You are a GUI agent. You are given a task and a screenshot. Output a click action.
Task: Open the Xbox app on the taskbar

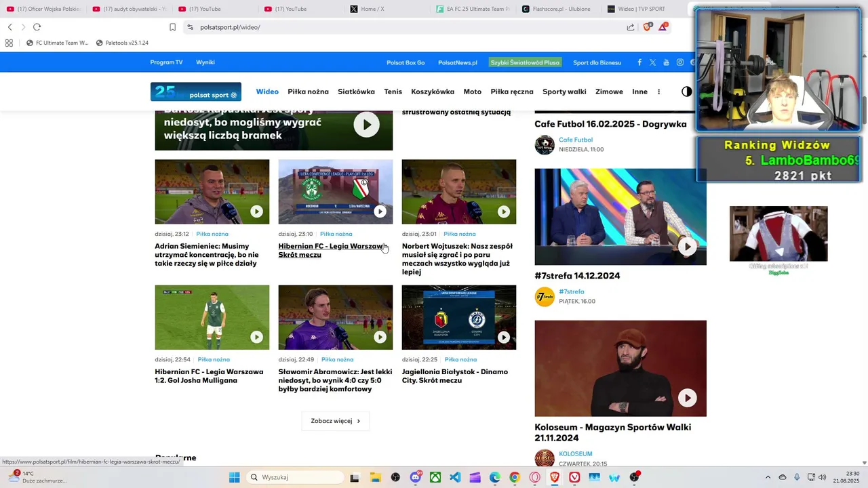435,477
